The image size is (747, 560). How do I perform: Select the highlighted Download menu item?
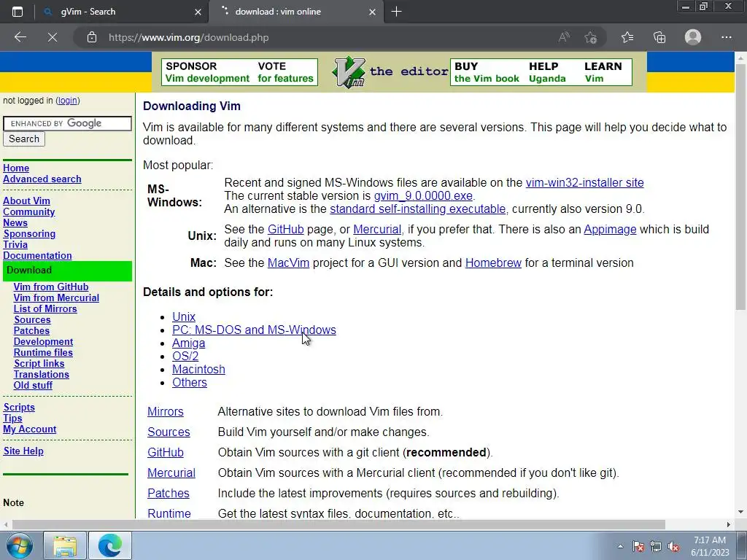point(67,271)
